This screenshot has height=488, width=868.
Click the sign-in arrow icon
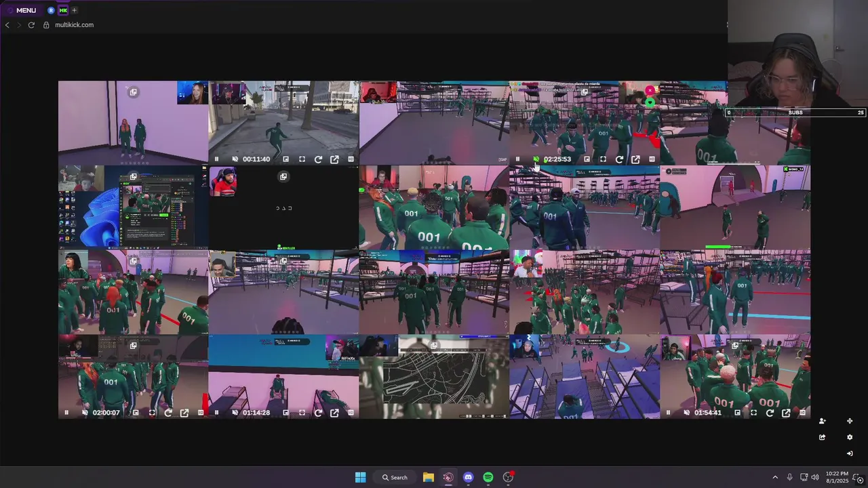(x=850, y=453)
